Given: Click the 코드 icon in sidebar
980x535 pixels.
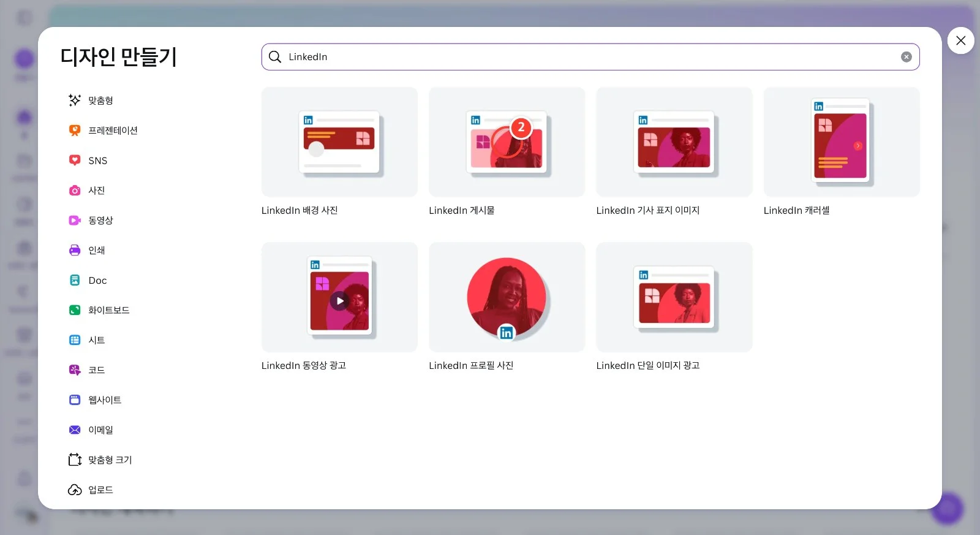Looking at the screenshot, I should [x=75, y=370].
